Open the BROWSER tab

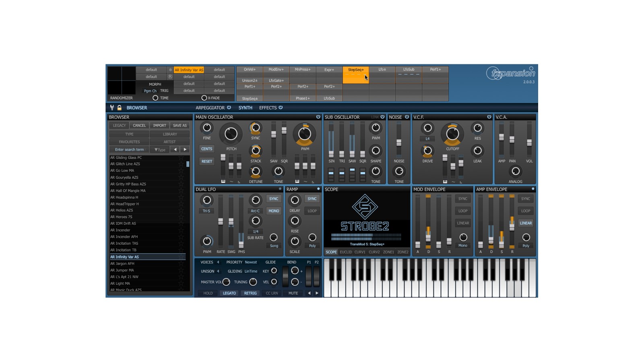coord(137,108)
